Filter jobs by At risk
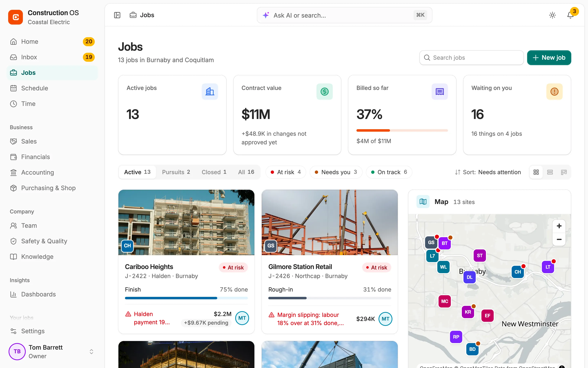Screen dimensions: 588x368 (285, 172)
